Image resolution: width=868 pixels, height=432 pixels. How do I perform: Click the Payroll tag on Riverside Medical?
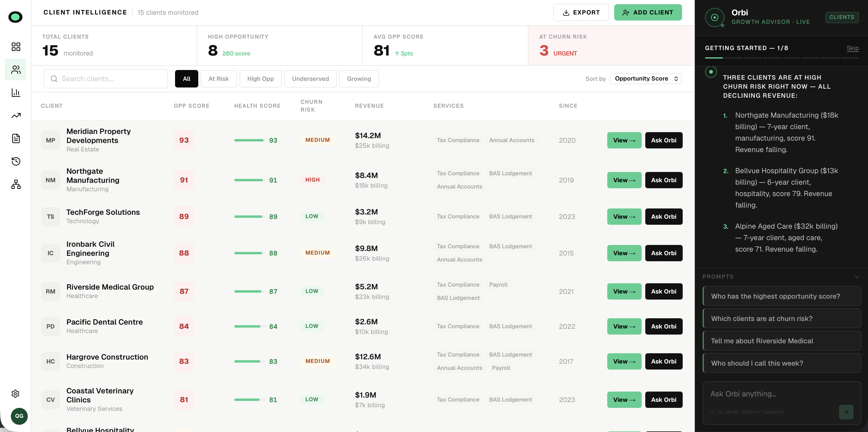click(498, 284)
